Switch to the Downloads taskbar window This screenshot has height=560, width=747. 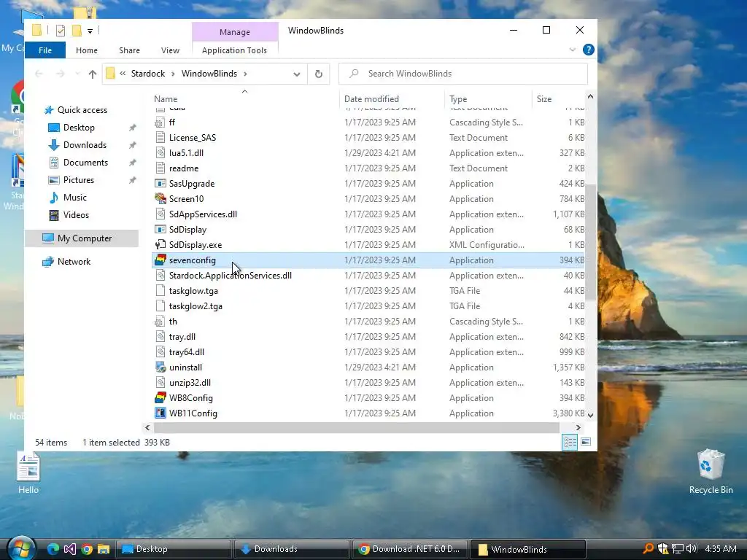(x=291, y=549)
